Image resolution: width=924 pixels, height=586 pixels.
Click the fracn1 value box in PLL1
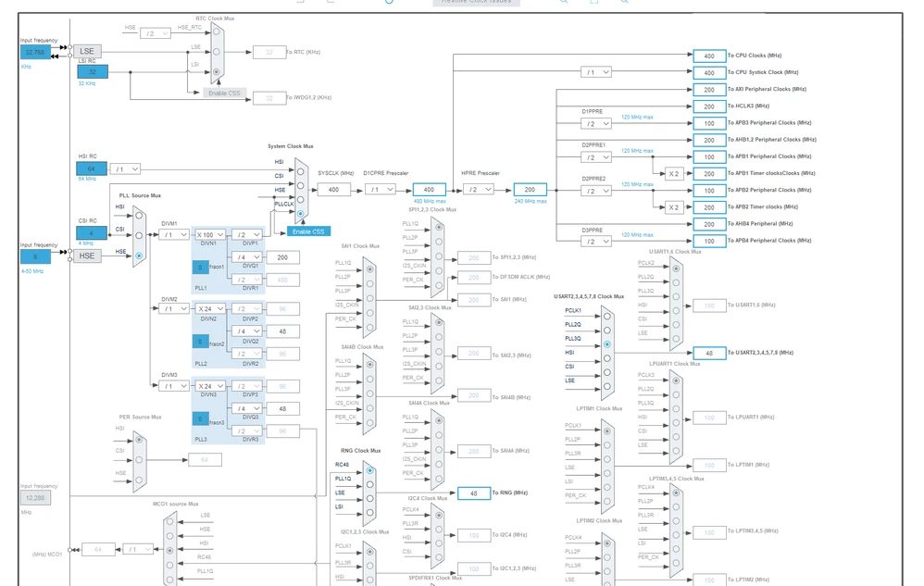pyautogui.click(x=200, y=268)
